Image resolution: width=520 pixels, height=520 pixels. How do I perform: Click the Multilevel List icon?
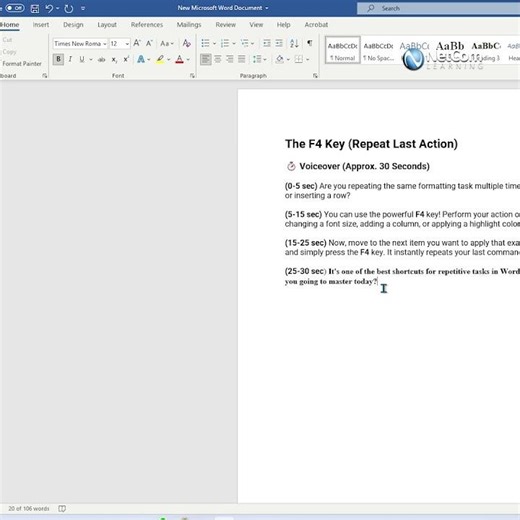point(245,43)
